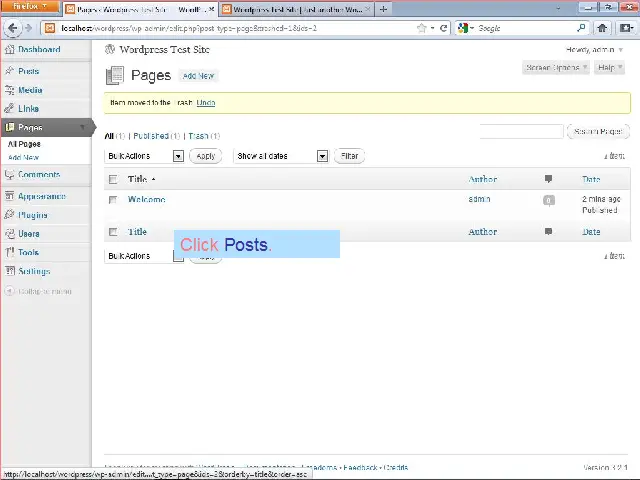640x480 pixels.
Task: Switch to the second WordPress Test Site tab
Action: [x=296, y=9]
